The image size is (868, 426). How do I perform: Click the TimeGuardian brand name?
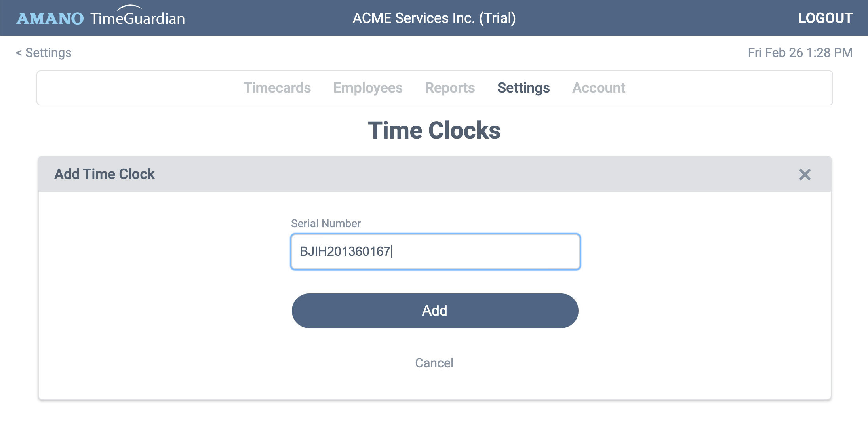pyautogui.click(x=137, y=19)
